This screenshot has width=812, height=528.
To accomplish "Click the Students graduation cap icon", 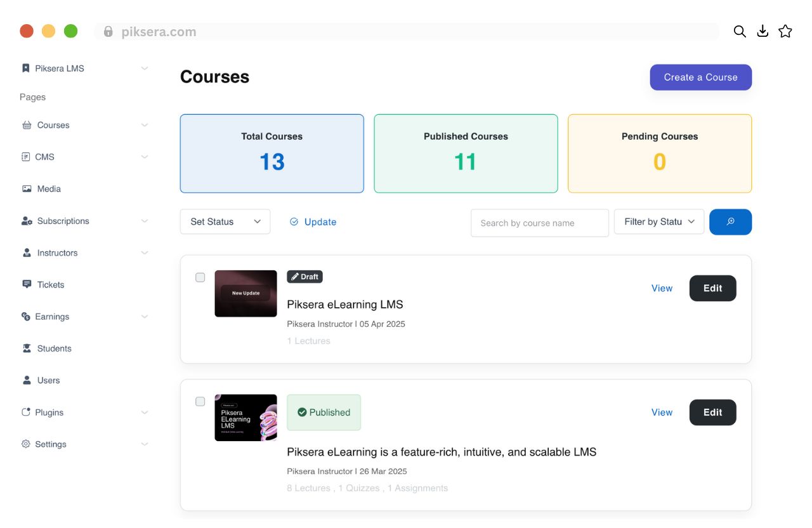I will [x=27, y=348].
